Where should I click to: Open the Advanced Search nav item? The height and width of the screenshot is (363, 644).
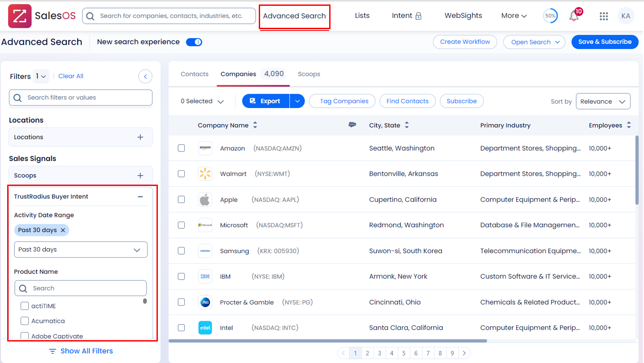click(x=295, y=16)
